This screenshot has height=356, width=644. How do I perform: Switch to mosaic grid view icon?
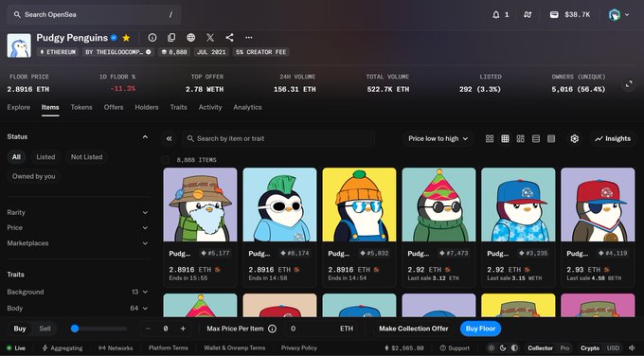[x=520, y=139]
